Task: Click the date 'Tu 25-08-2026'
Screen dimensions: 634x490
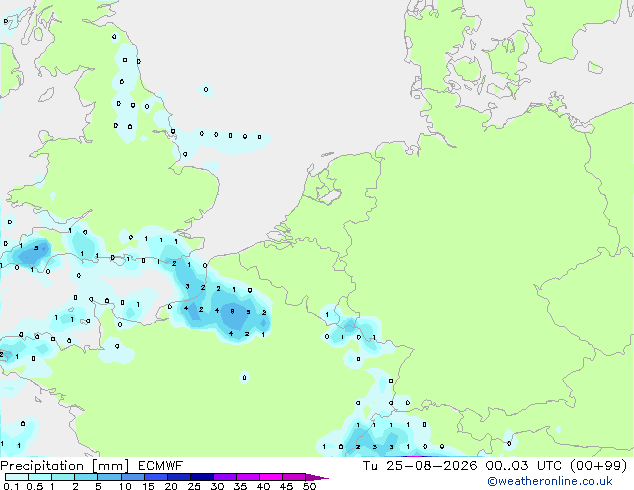Action: point(420,466)
